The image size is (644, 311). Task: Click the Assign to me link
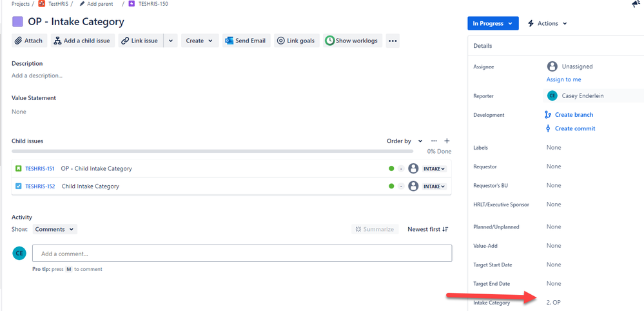[x=563, y=79]
